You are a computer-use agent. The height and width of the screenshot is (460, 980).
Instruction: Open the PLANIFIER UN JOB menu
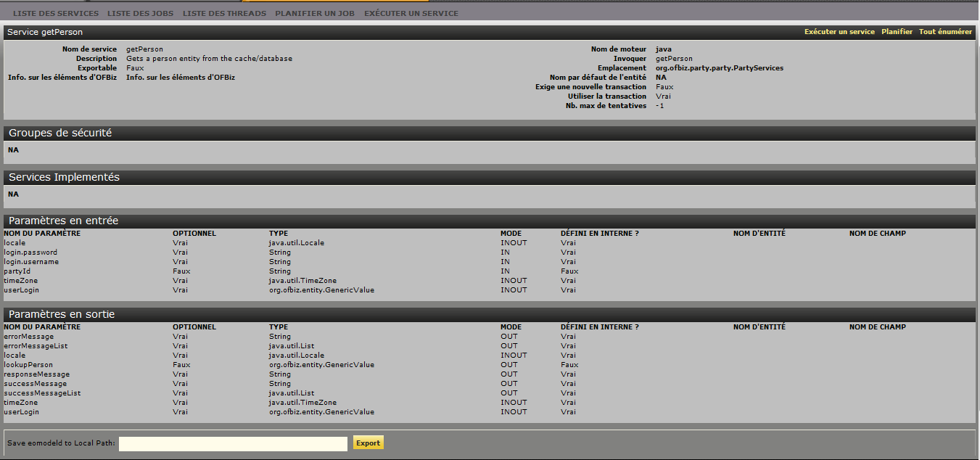pos(314,13)
